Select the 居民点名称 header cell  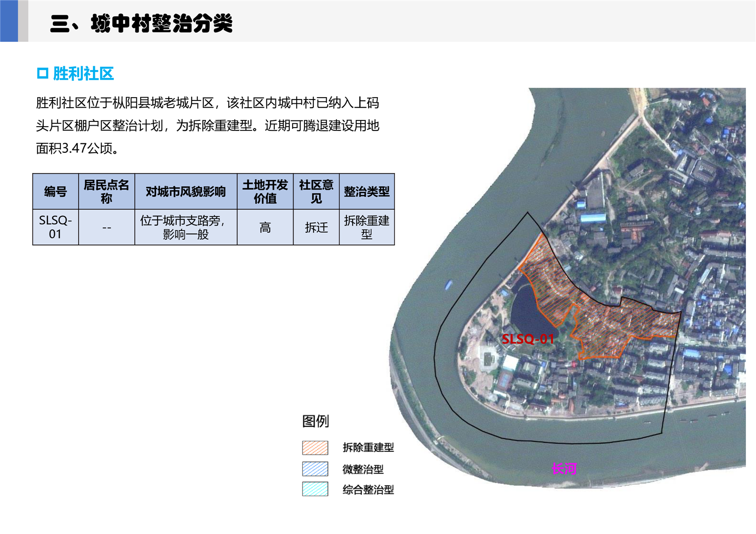tap(107, 192)
